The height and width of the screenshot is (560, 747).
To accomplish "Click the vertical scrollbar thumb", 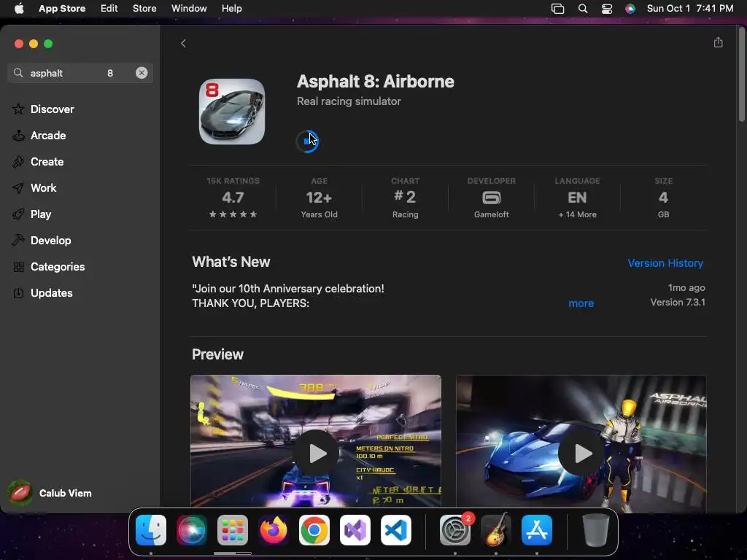I will 741,75.
